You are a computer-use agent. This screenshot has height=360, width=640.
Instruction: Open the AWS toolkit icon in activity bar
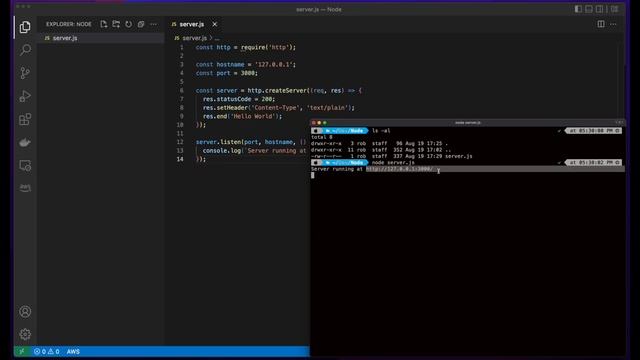tap(25, 188)
